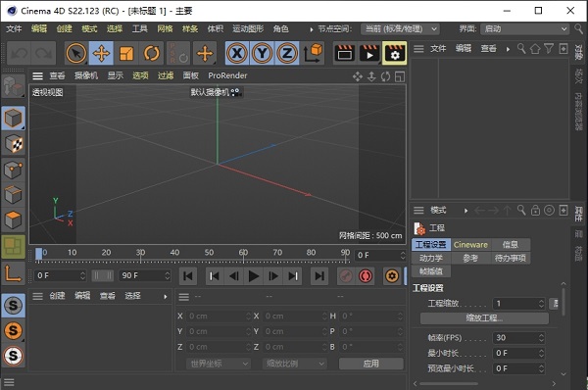Toggle coordinate system icon with orange cube
The width and height of the screenshot is (588, 390).
314,53
